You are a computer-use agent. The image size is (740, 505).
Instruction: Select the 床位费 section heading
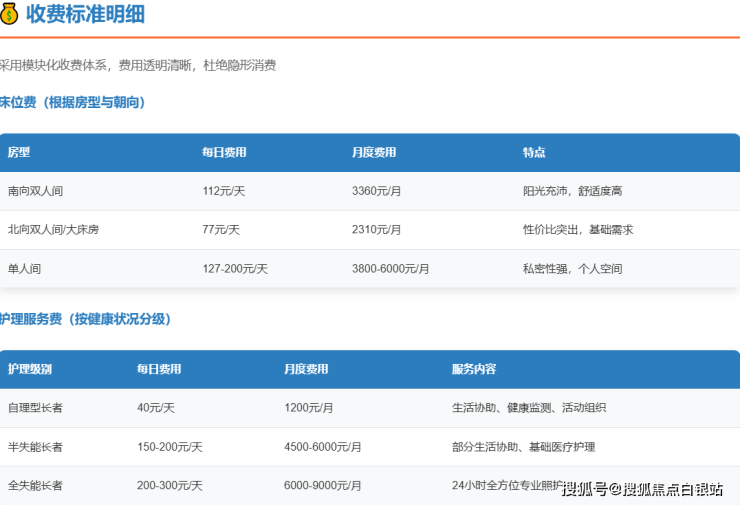[x=72, y=102]
